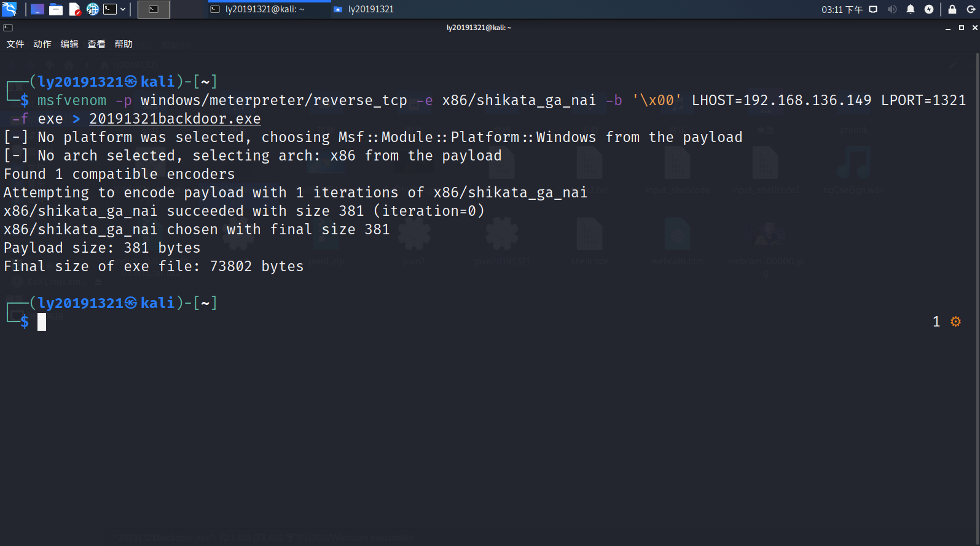980x546 pixels.
Task: Click the show desktop panel icon
Action: pos(37,9)
